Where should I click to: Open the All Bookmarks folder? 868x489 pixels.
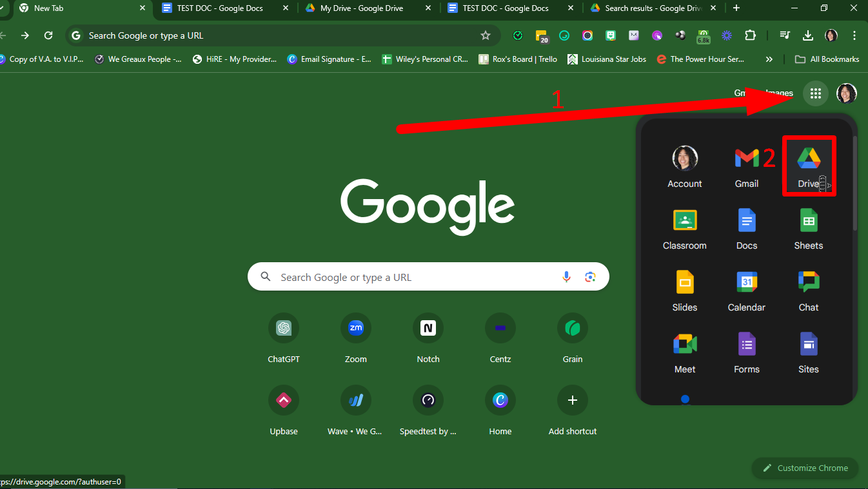(827, 59)
